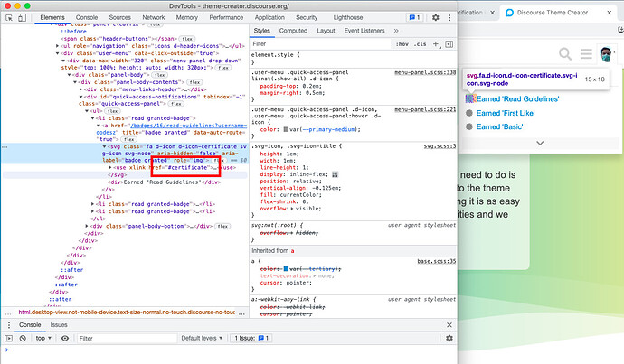The image size is (624, 364).
Task: Select the Elements tab
Action: click(52, 17)
